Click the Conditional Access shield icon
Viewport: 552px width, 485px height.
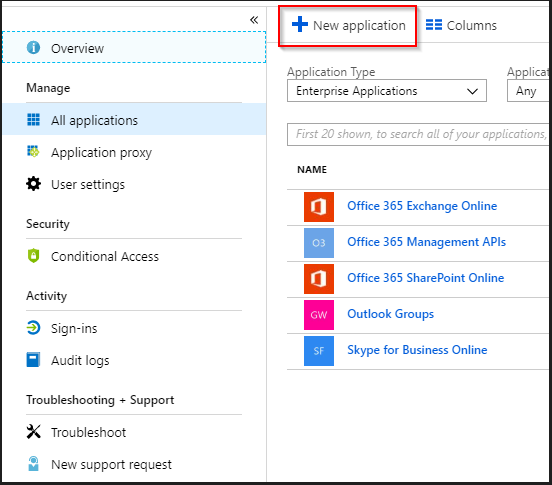33,256
